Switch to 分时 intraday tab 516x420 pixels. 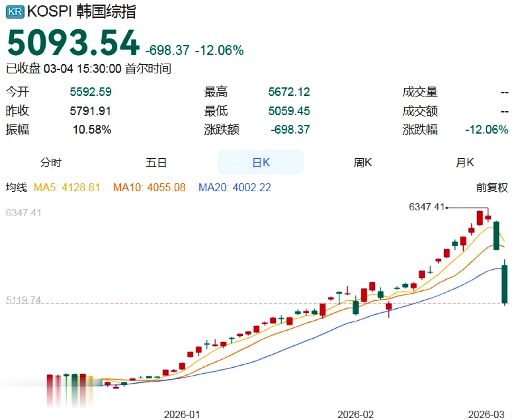click(51, 162)
